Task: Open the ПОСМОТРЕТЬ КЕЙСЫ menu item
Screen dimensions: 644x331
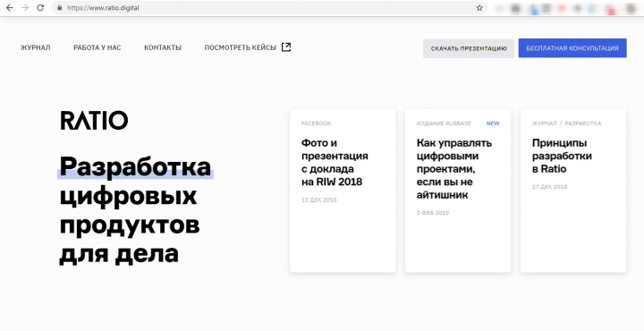Action: coord(241,47)
